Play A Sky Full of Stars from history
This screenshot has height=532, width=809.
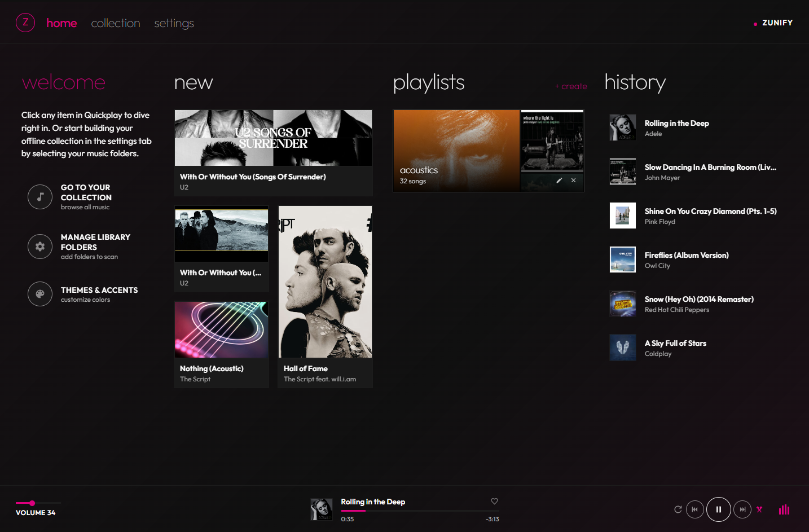(675, 343)
